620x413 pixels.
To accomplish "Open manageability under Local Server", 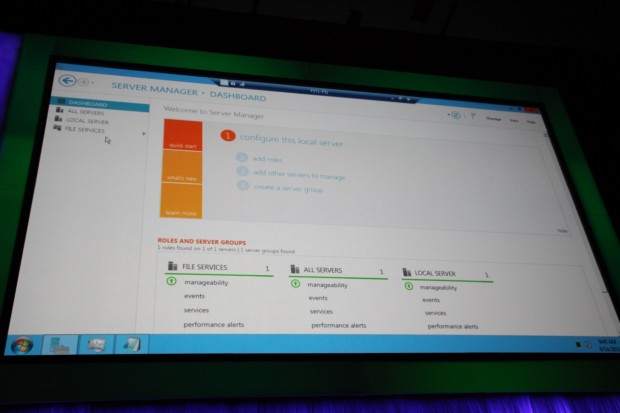I will (438, 288).
